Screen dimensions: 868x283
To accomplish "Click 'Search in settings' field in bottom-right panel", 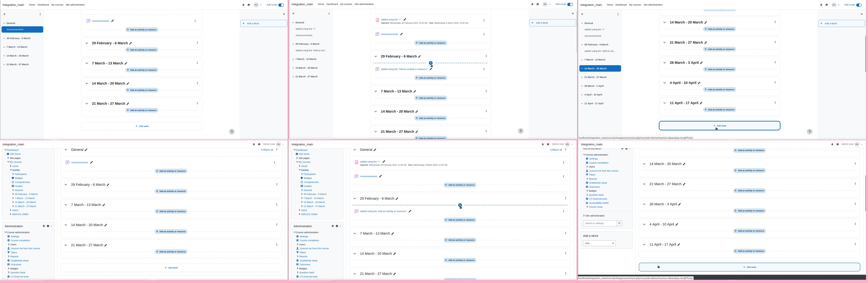I will click(x=600, y=223).
